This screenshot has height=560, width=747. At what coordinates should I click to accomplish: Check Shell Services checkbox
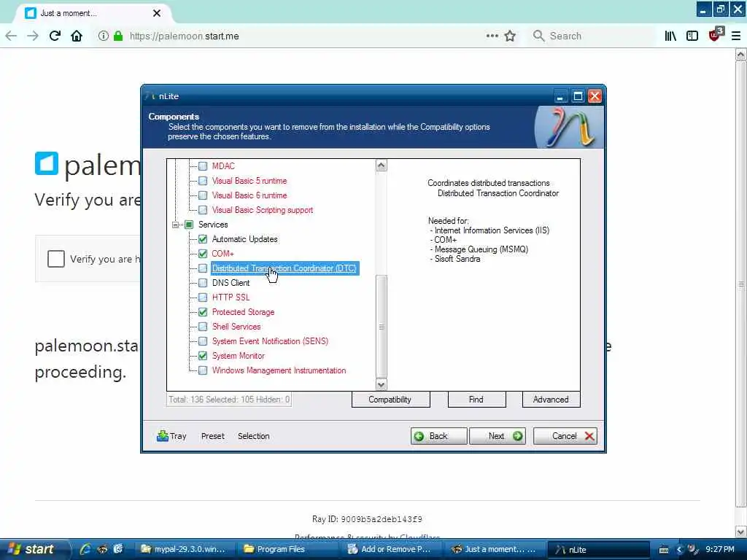point(203,327)
